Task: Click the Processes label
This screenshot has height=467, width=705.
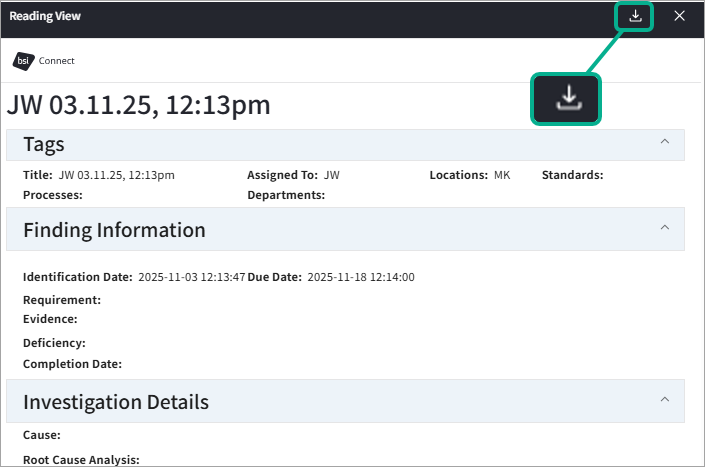Action: (53, 195)
